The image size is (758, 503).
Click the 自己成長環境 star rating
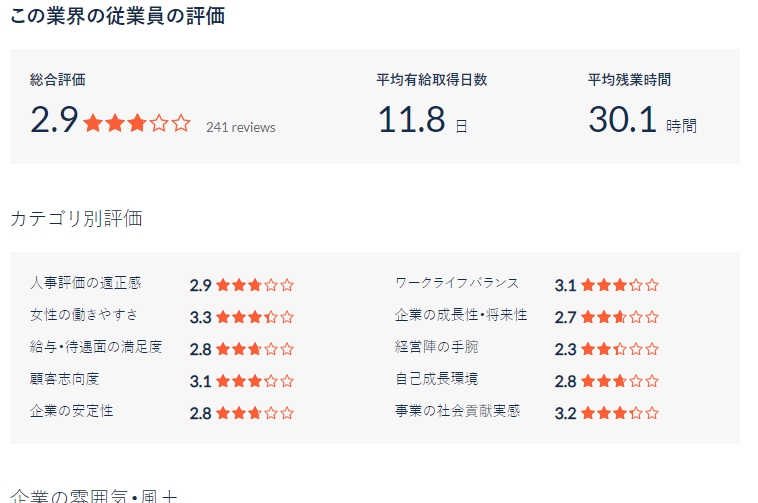(620, 381)
